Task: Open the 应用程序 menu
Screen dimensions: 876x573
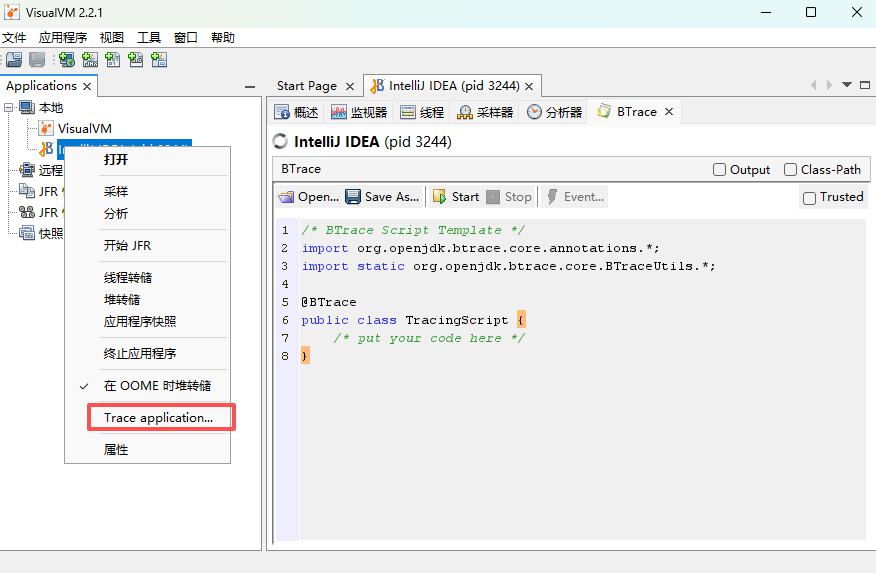Action: pos(63,37)
